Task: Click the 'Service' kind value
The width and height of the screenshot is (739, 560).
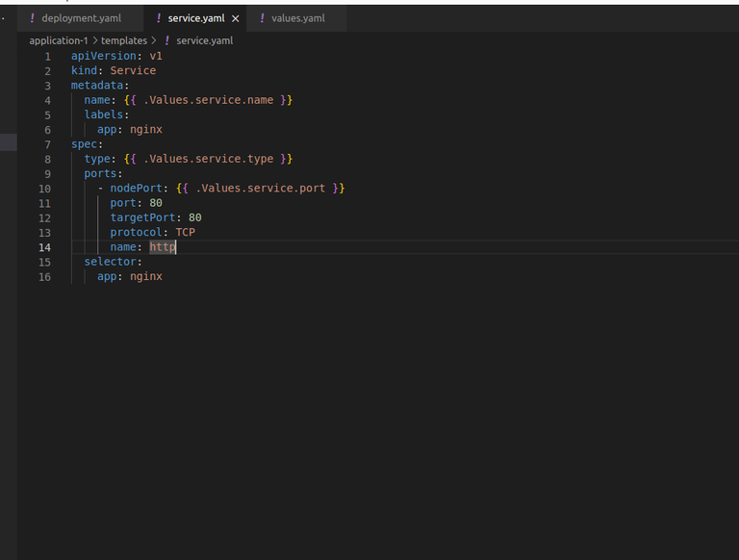Action: [133, 70]
